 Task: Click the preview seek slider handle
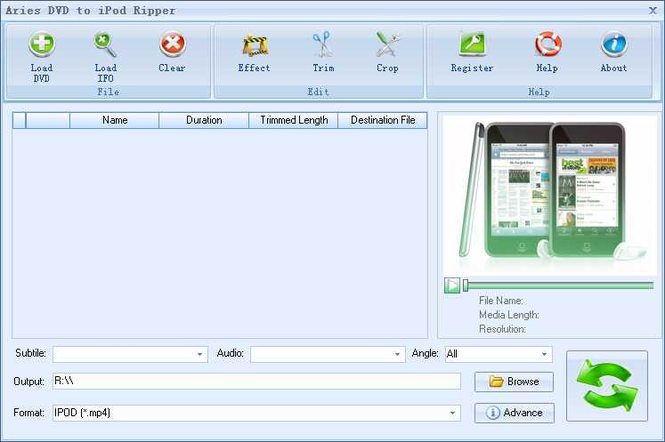(466, 285)
